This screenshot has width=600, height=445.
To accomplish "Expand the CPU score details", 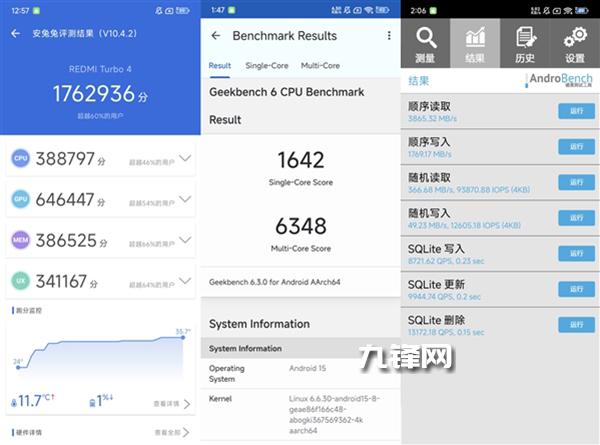I will [184, 158].
